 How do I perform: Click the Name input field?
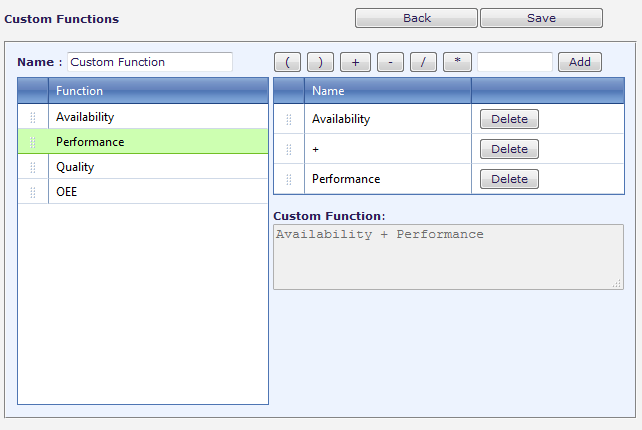click(x=149, y=62)
